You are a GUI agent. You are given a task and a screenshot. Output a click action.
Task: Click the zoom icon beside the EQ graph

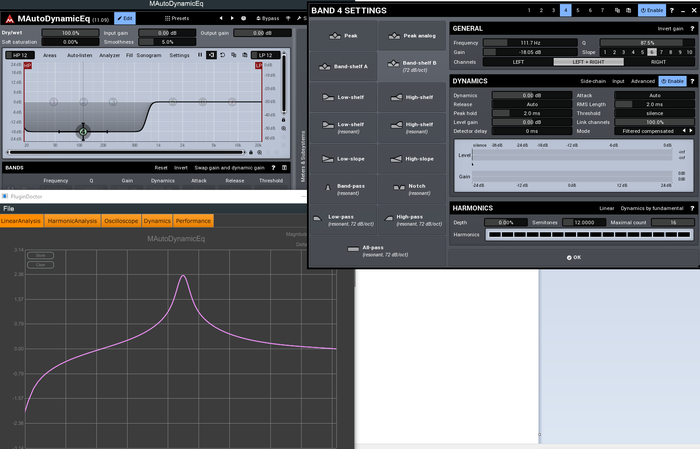pos(283,128)
